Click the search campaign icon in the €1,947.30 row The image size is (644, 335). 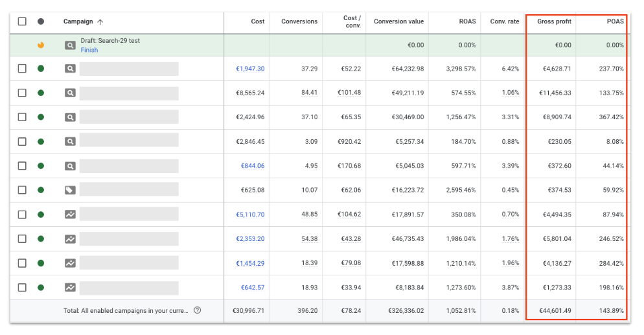click(x=70, y=69)
